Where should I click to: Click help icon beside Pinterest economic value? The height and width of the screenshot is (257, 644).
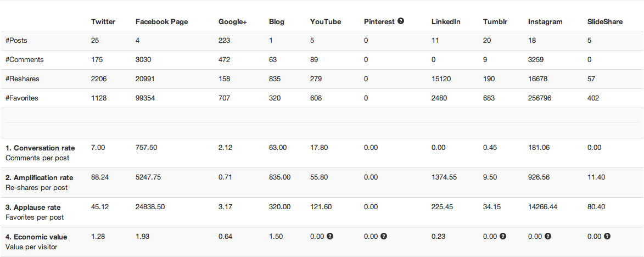(x=384, y=236)
